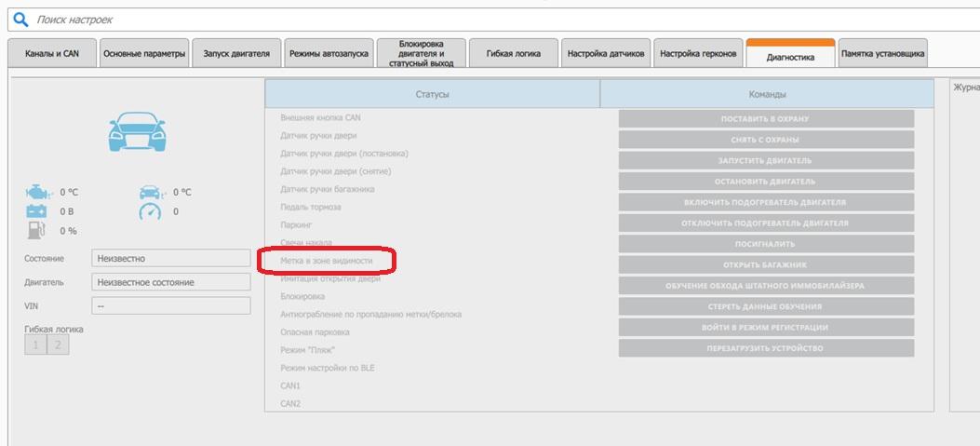Open the Каналы и CAN tab
This screenshot has height=446, width=980.
click(51, 54)
